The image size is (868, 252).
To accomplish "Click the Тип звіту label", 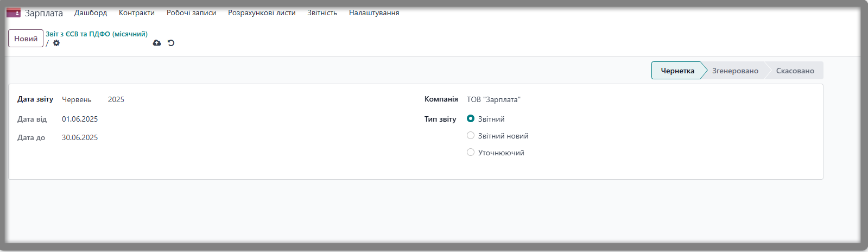I will (x=440, y=119).
